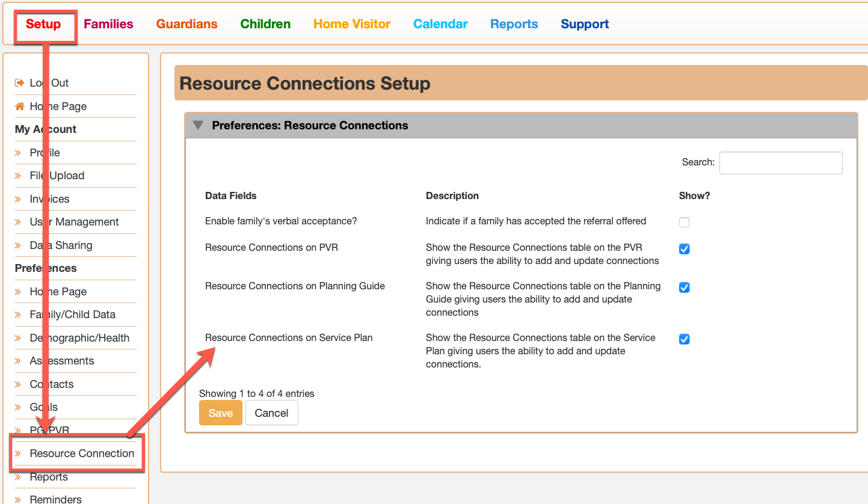Click chevron icon beside sidebar Reports

pyautogui.click(x=18, y=477)
